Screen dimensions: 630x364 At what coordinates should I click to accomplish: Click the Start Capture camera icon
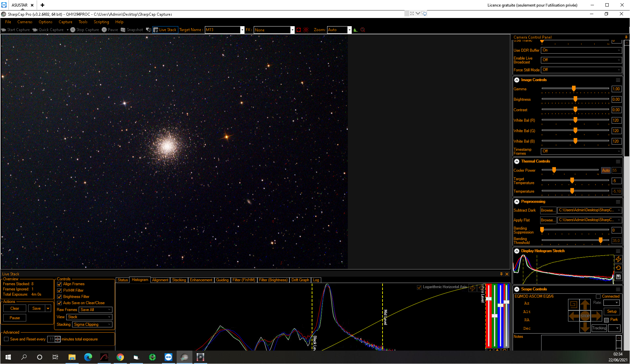click(4, 30)
